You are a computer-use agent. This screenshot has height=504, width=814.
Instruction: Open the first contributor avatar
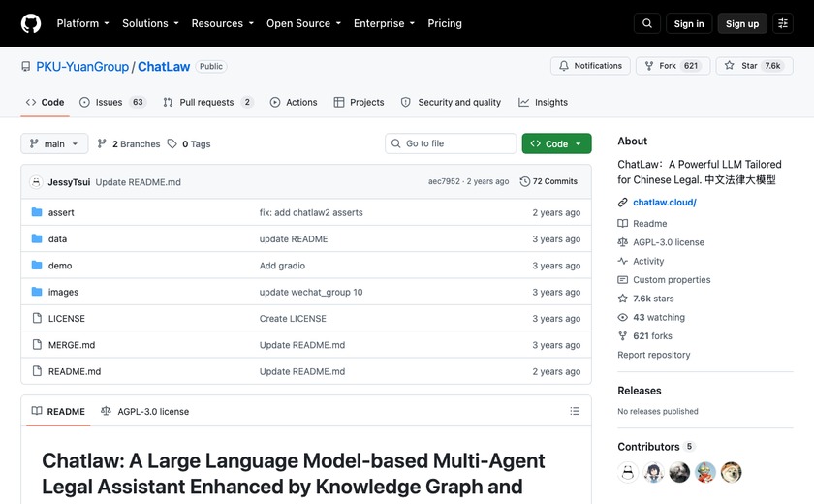coord(628,472)
